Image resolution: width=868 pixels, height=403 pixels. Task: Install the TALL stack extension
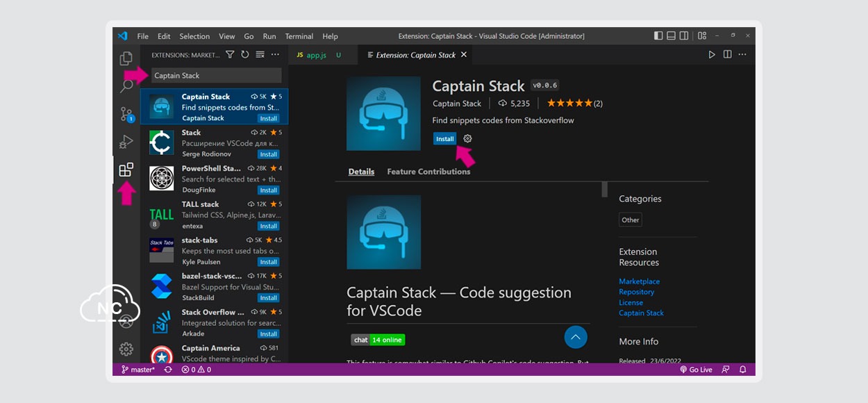[x=269, y=227]
